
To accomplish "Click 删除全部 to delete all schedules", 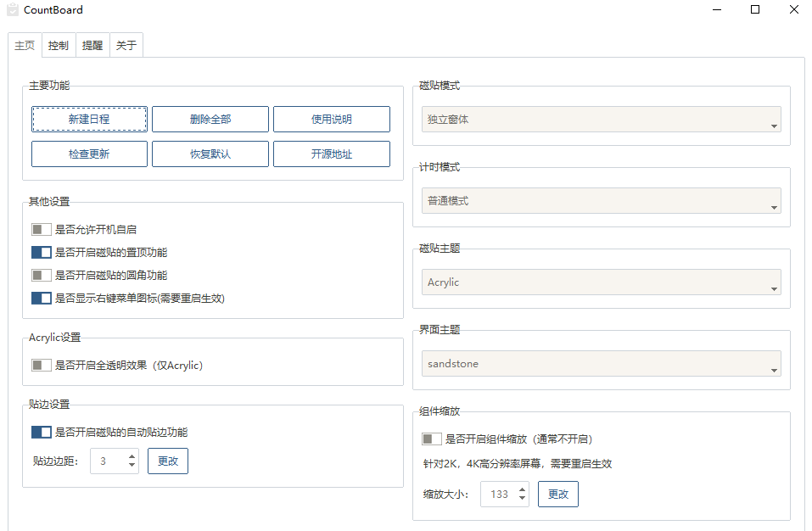I will point(210,119).
